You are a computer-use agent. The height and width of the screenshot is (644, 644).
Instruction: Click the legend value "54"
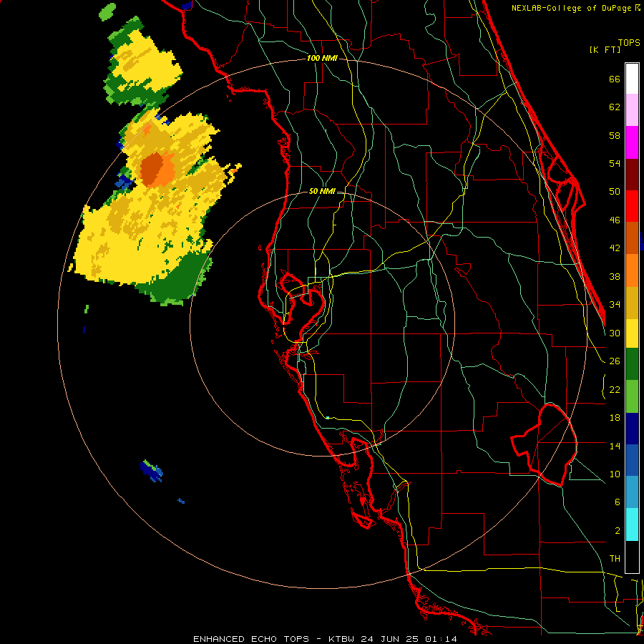615,163
